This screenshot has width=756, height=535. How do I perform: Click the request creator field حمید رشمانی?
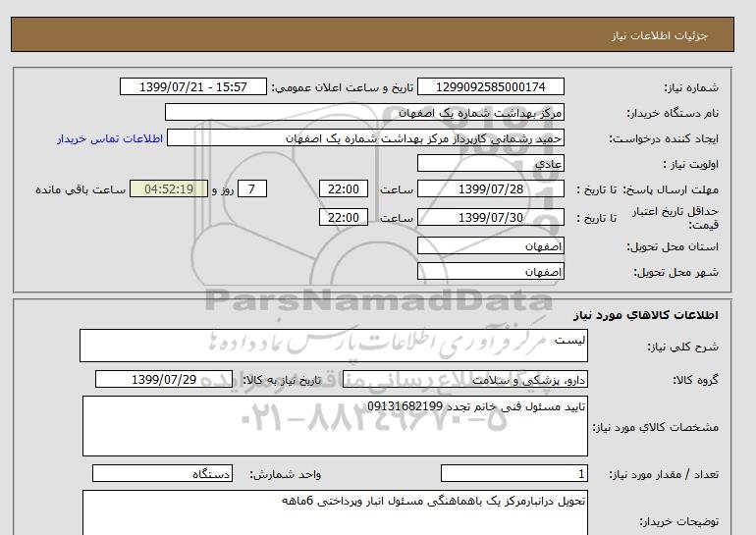pyautogui.click(x=365, y=137)
